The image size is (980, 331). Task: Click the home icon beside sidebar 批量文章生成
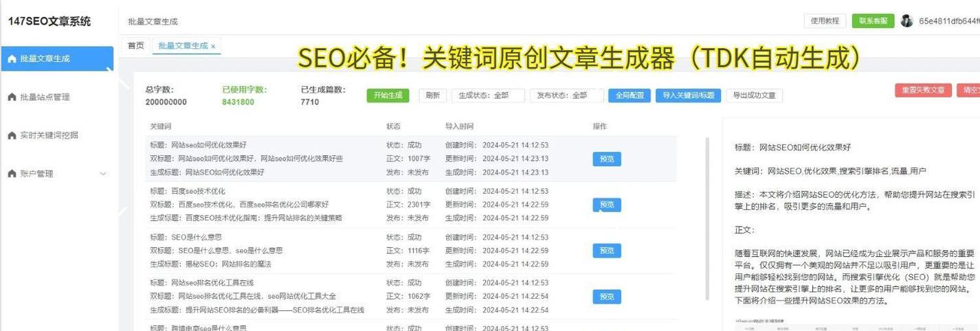[12, 59]
